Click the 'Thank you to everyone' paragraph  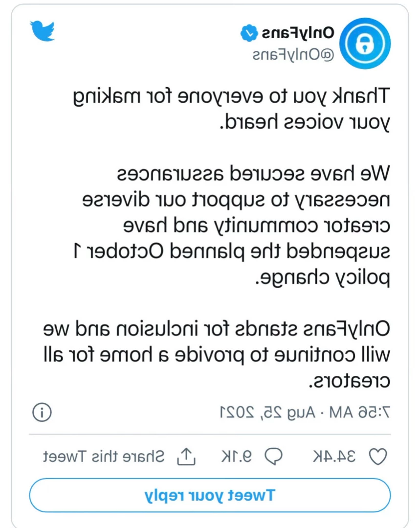coord(232,109)
